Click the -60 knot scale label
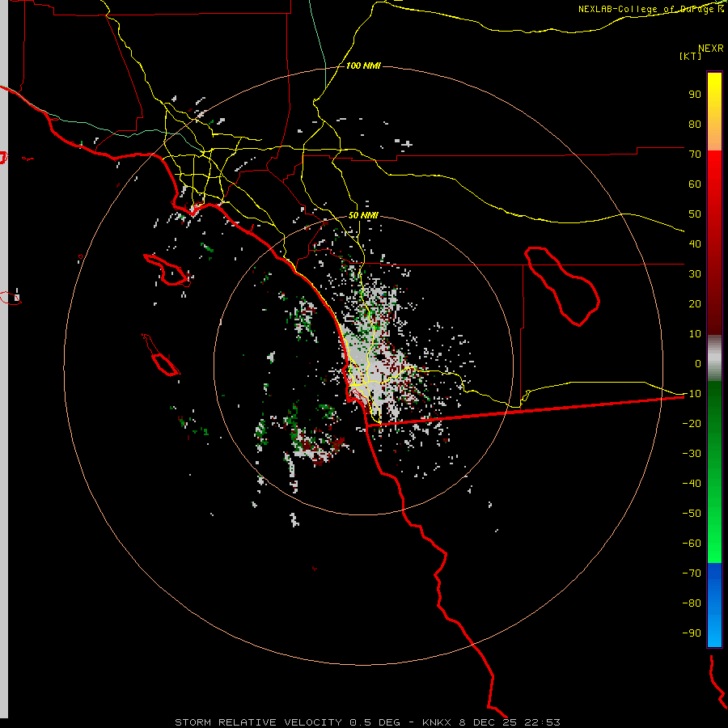The height and width of the screenshot is (728, 728). tap(692, 544)
